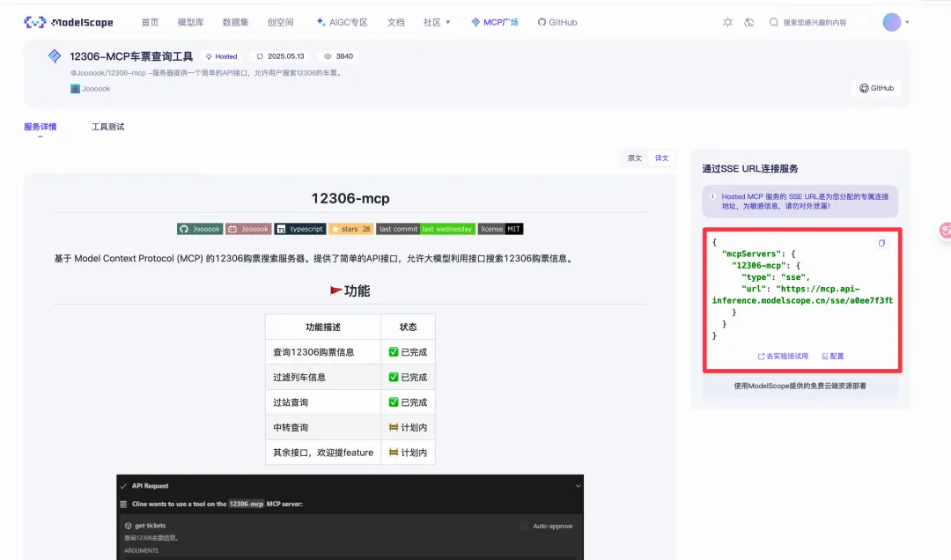The height and width of the screenshot is (560, 951).
Task: Click the floating widget icon at right edge
Action: pos(944,230)
